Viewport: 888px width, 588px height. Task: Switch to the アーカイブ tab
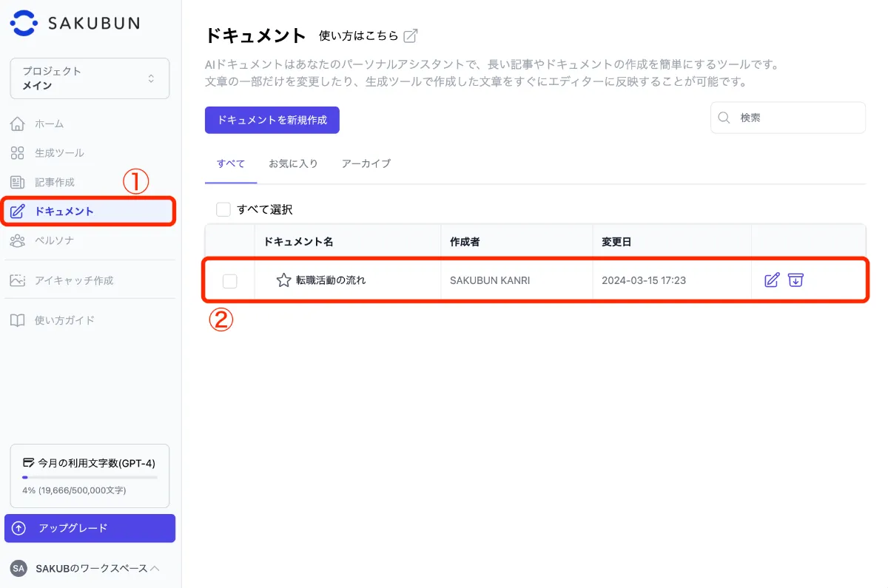(x=366, y=163)
